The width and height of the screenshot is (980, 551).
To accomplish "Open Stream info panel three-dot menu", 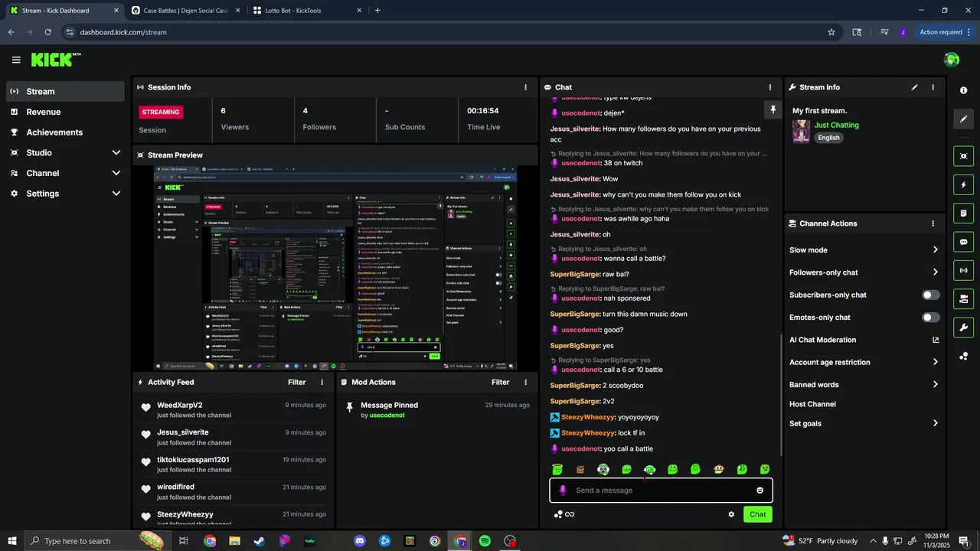I will (x=933, y=87).
